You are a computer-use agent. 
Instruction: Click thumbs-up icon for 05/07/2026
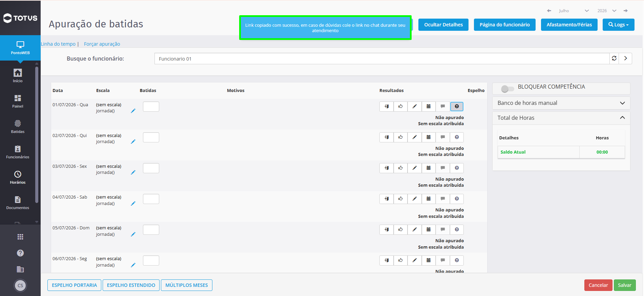(401, 230)
